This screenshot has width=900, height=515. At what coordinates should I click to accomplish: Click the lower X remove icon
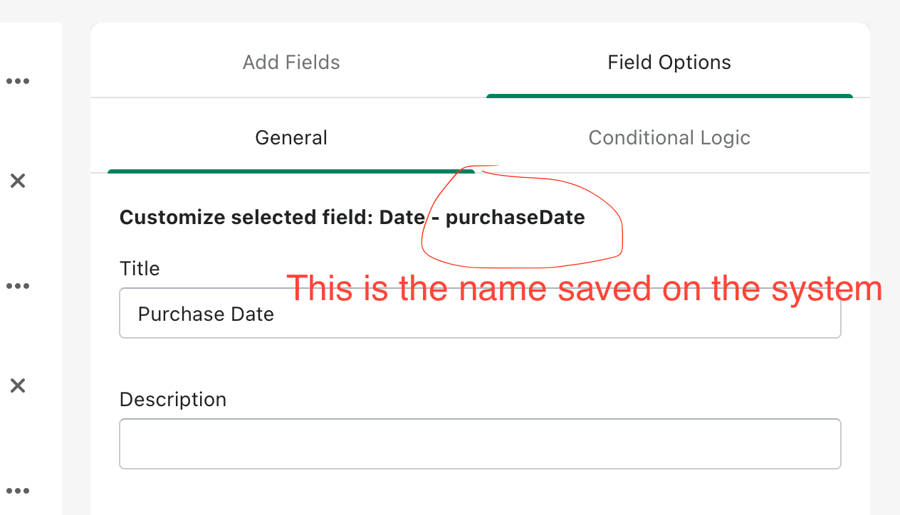coord(18,386)
